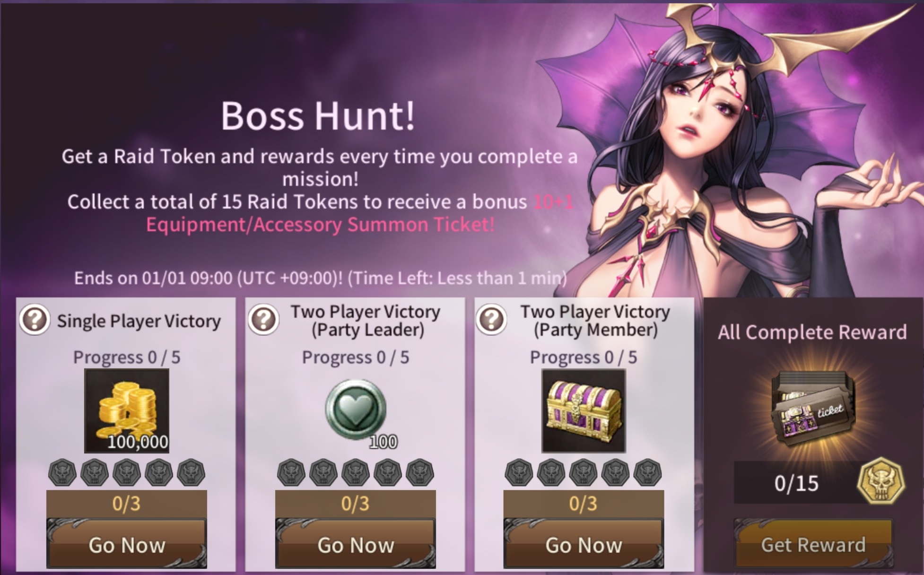Select the 0/3 bar under Party Leader
924x575 pixels.
(x=356, y=504)
